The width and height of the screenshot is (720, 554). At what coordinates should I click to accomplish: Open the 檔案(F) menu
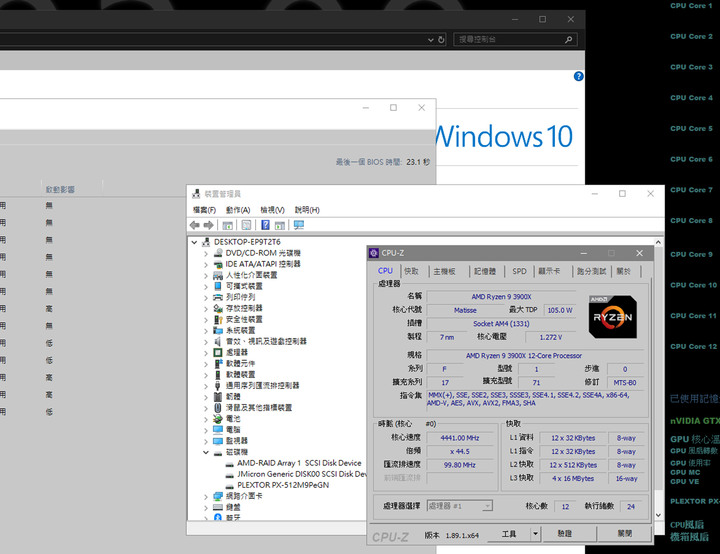(x=204, y=210)
